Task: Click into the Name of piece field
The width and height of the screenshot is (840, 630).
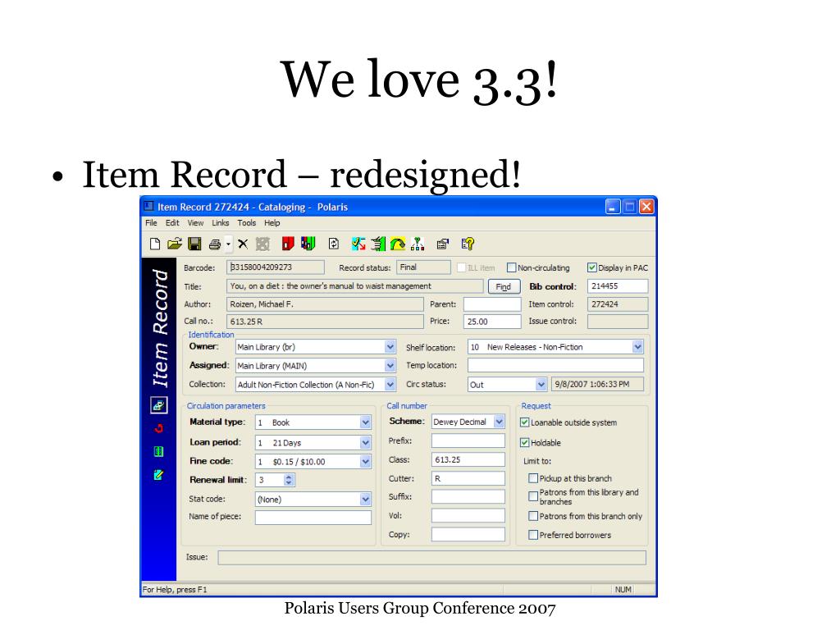Action: point(313,517)
